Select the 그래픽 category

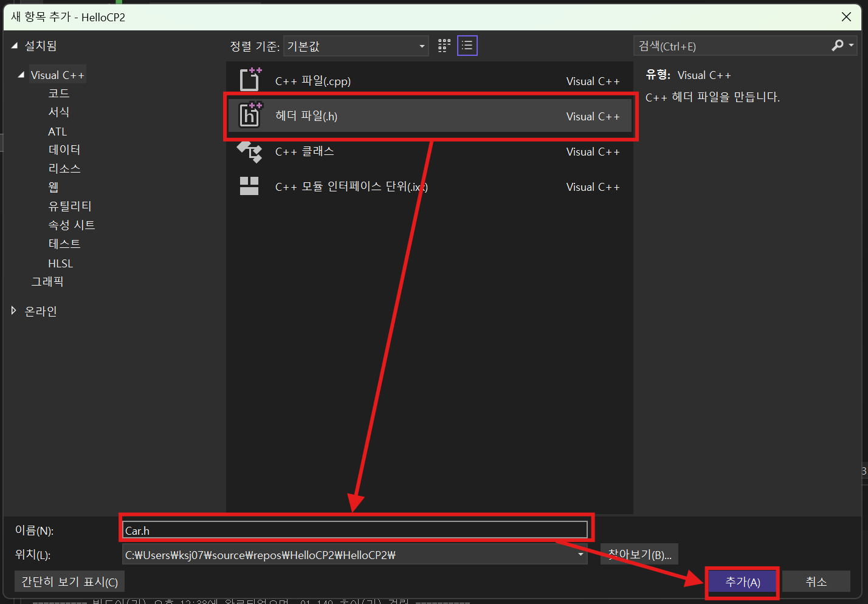[47, 281]
